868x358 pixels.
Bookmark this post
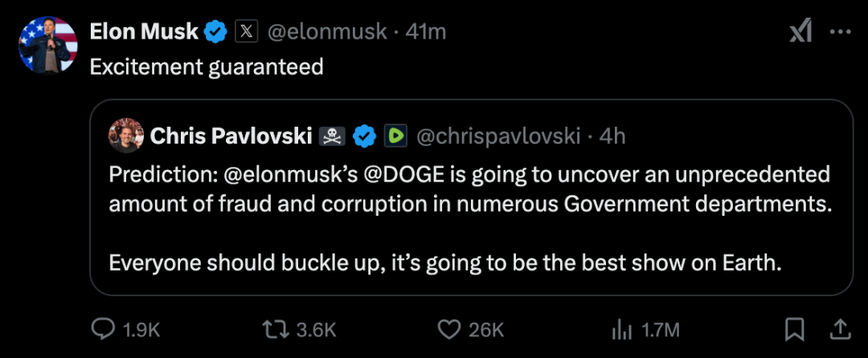tap(794, 329)
